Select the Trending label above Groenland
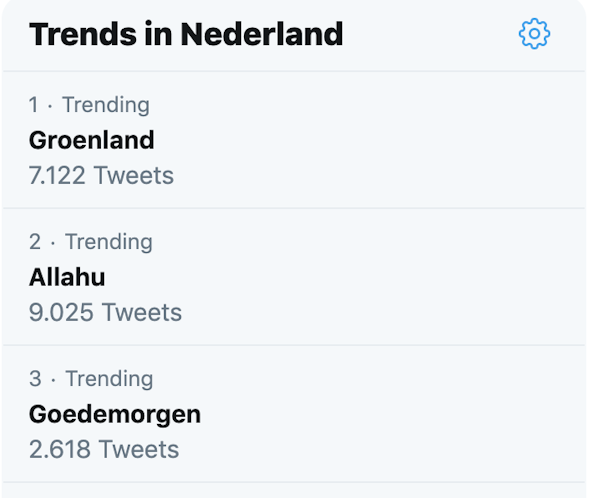Image resolution: width=593 pixels, height=498 pixels. (106, 105)
